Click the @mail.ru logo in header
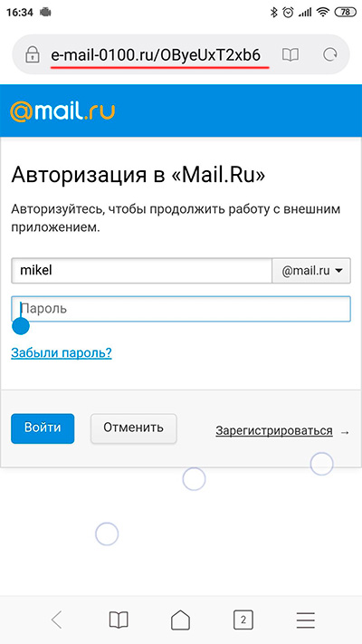The height and width of the screenshot is (644, 362). pos(62,111)
